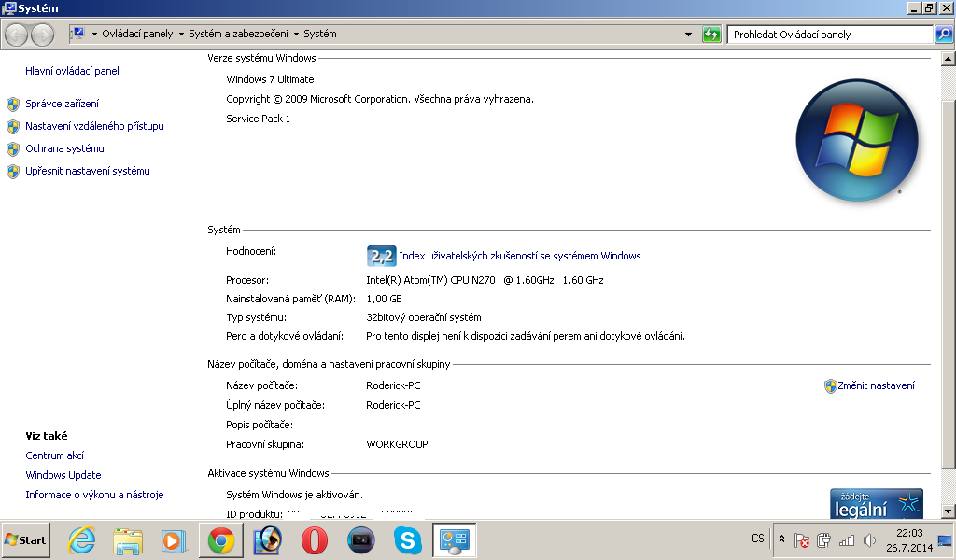
Task: Click shield icon beside Ochrana systému
Action: pos(13,149)
